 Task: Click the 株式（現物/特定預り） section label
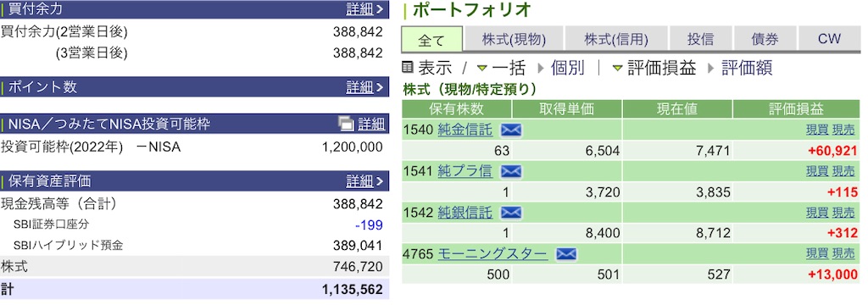(470, 89)
